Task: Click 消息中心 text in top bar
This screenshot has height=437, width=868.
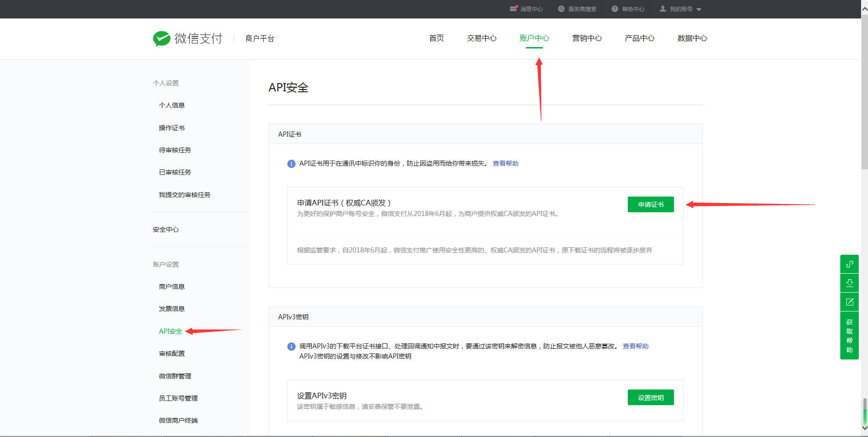Action: (x=532, y=9)
